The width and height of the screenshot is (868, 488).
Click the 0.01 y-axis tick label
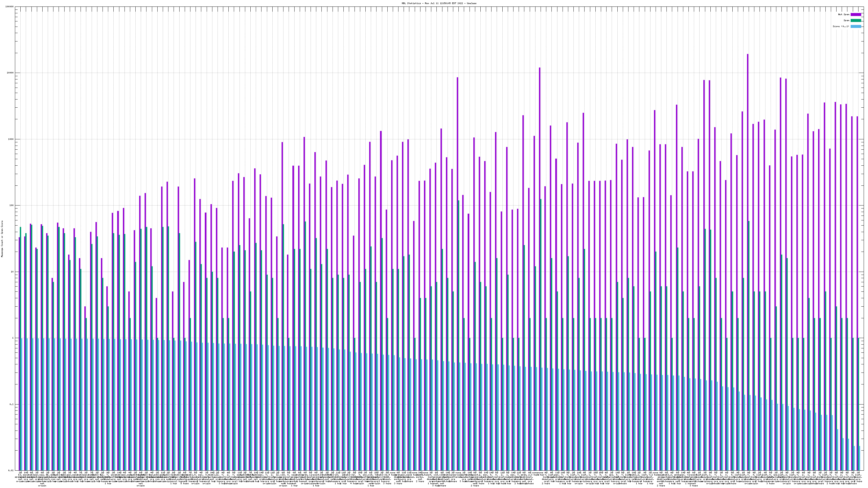[11, 470]
